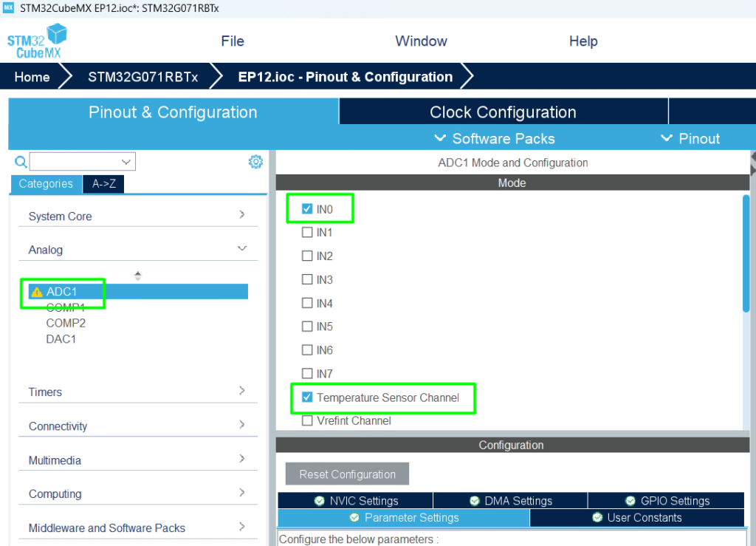Click the STM32CubeMX logo icon
This screenshot has width=756, height=546.
click(37, 41)
